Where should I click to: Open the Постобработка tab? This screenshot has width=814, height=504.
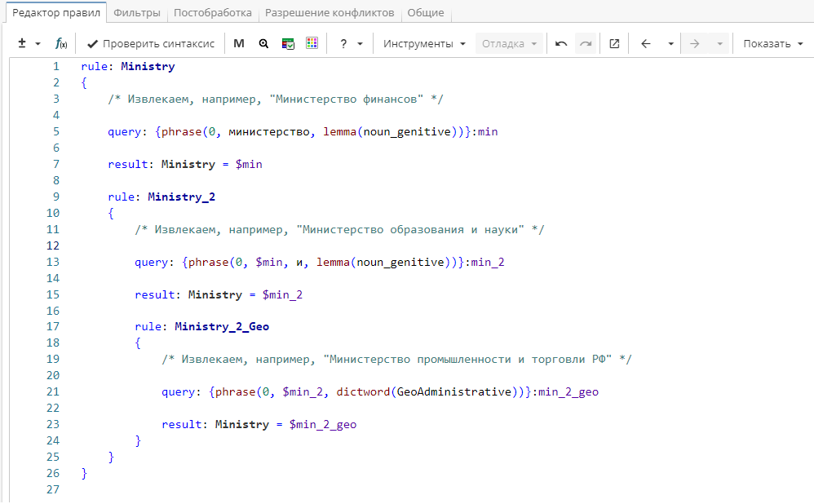212,12
